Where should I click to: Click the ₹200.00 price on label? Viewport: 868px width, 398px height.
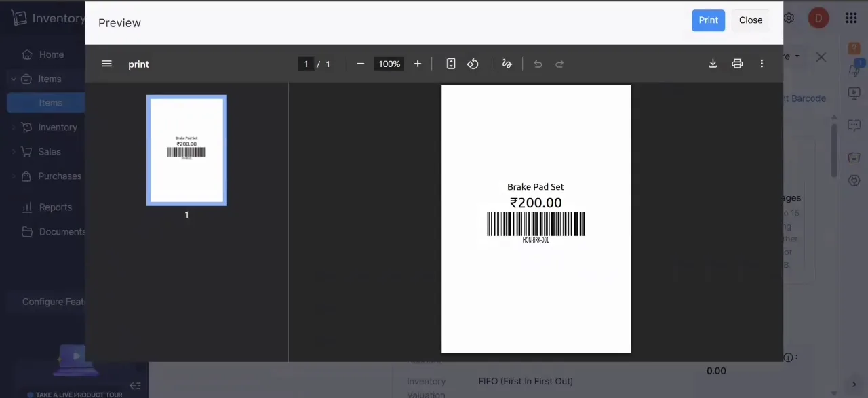536,203
